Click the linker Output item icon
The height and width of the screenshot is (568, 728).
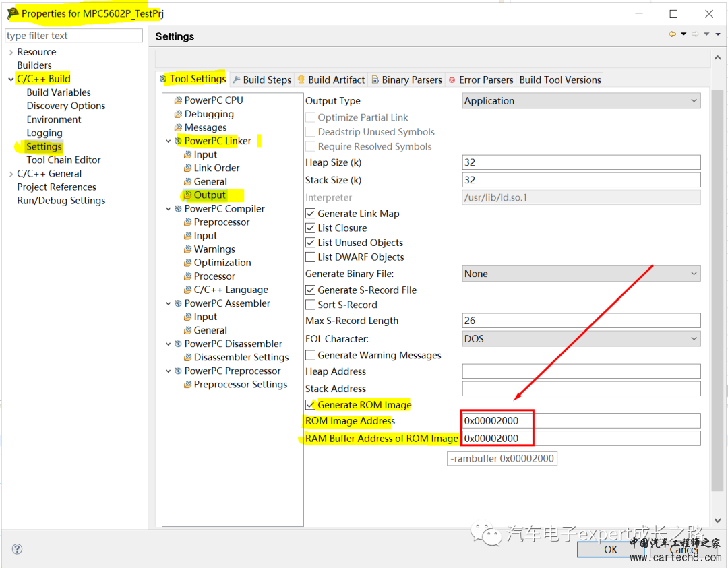187,195
